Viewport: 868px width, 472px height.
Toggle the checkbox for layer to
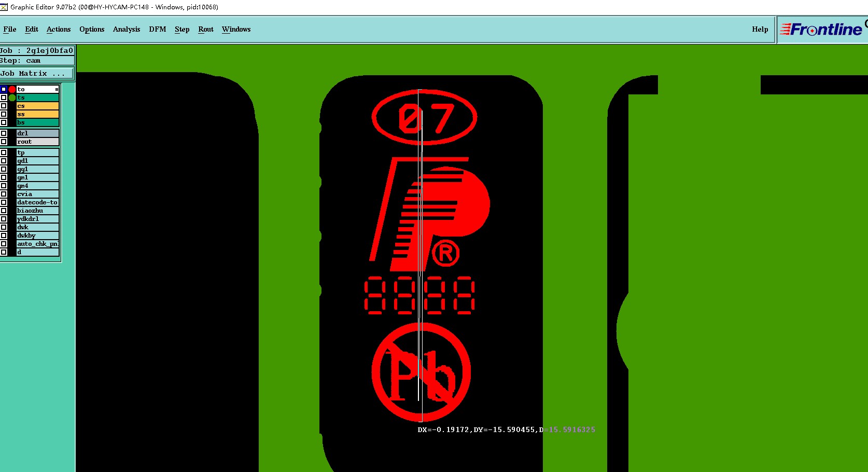tap(4, 89)
